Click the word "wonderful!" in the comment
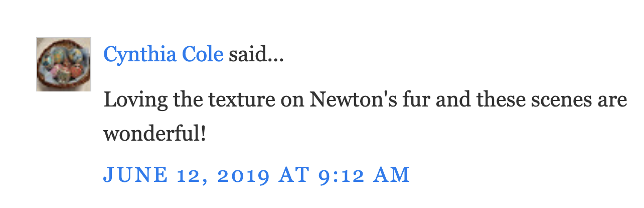644x208 pixels. pos(154,134)
